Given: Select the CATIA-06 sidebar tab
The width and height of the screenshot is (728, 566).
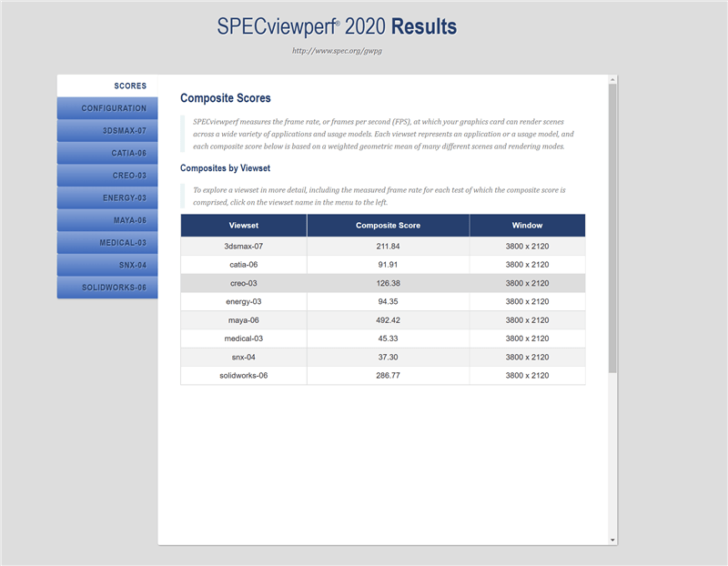Looking at the screenshot, I should coord(107,153).
